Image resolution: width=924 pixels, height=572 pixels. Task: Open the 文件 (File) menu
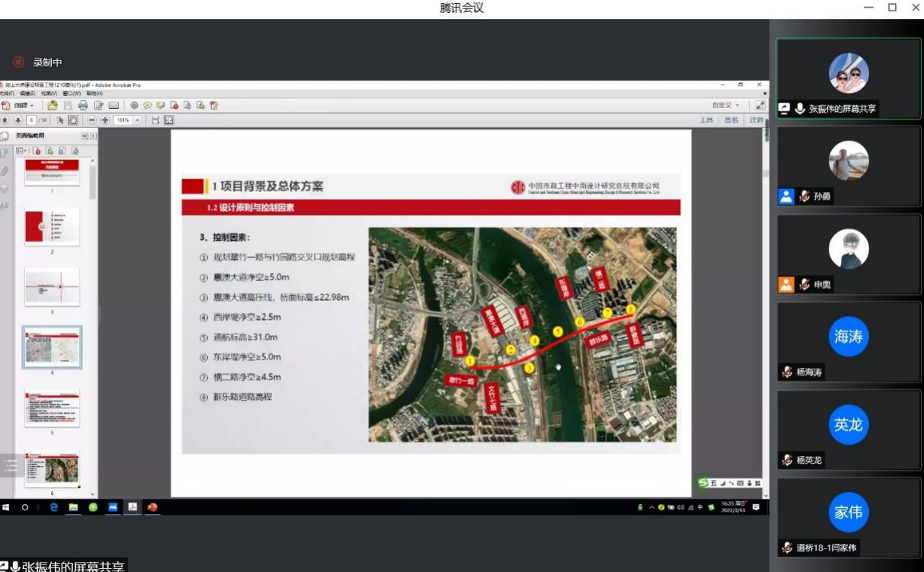point(7,93)
